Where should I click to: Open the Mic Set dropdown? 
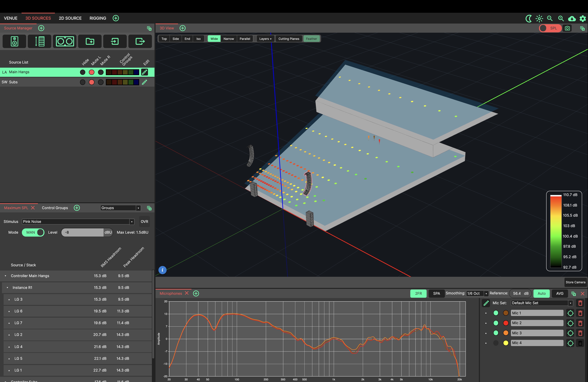pos(542,303)
